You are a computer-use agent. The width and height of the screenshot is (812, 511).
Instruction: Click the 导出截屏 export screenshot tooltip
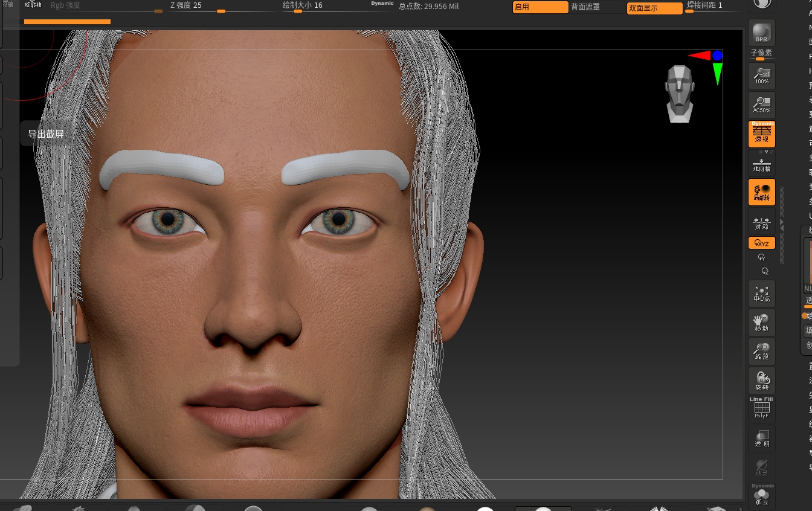[x=46, y=134]
